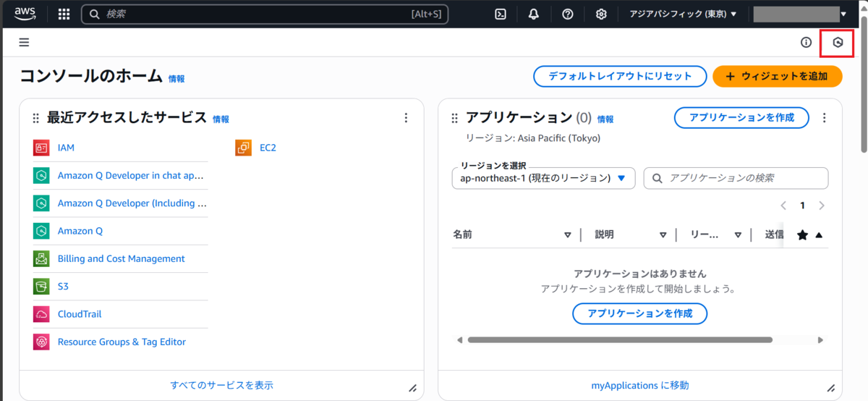Click 情報 link beside コンソールのホーム

[176, 79]
